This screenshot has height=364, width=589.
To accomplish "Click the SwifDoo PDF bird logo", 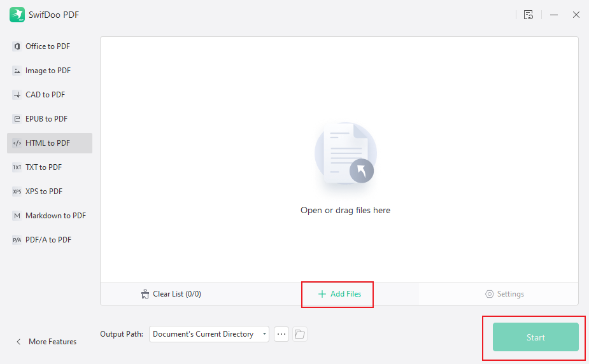I will tap(17, 15).
